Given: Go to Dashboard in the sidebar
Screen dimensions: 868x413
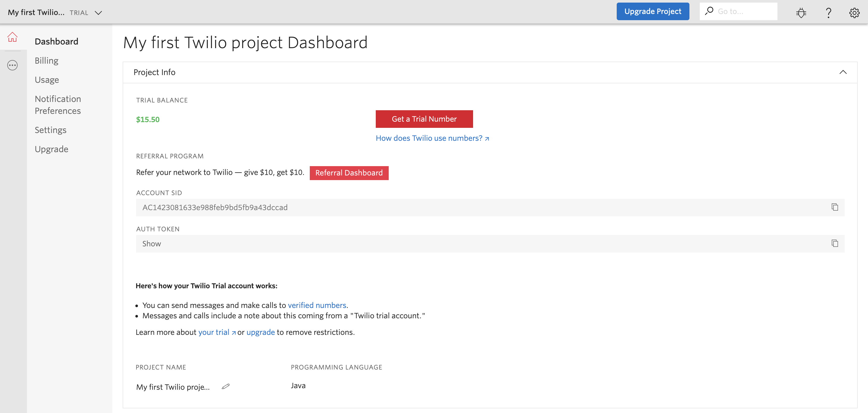Looking at the screenshot, I should 56,41.
